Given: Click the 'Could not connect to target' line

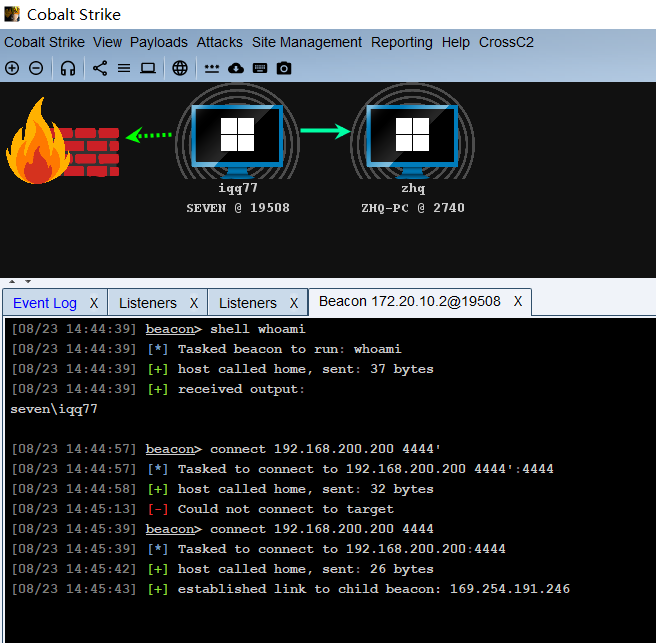Looking at the screenshot, I should (x=203, y=509).
